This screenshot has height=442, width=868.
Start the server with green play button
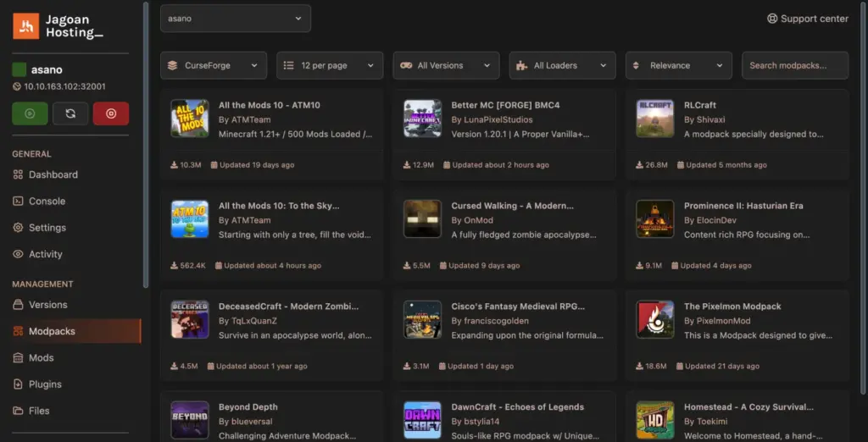(30, 113)
